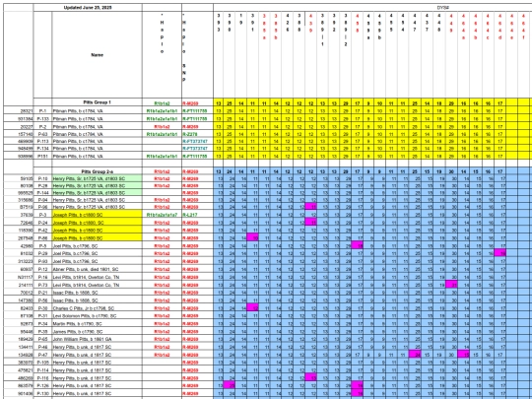Select the magenta highlighted cell in row P-116
Viewport: 532px width, 399px height.
(x=310, y=377)
